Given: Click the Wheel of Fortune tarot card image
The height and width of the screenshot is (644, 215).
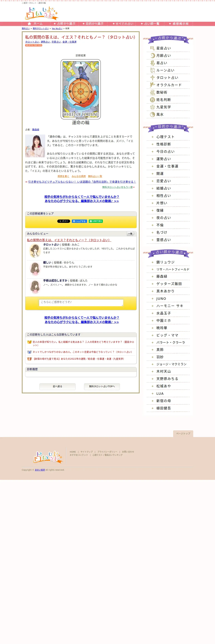Looking at the screenshot, I should click(81, 89).
